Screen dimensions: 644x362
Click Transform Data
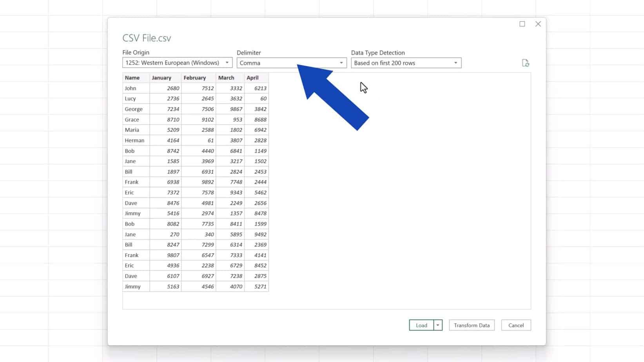472,325
